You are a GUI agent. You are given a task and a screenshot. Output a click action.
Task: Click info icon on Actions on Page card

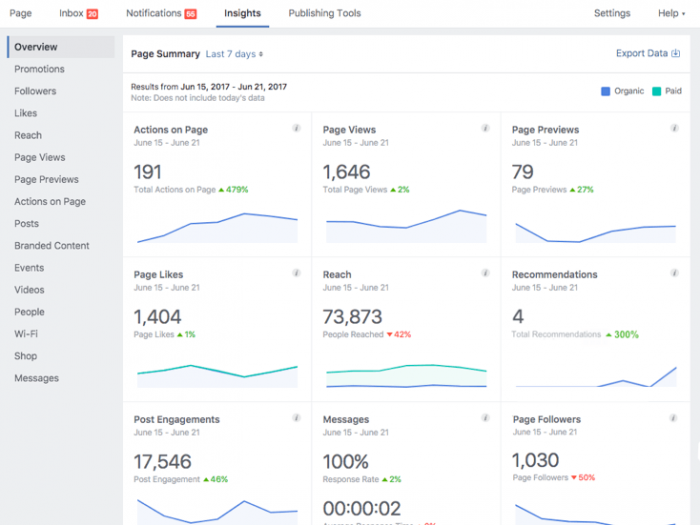coord(296,128)
